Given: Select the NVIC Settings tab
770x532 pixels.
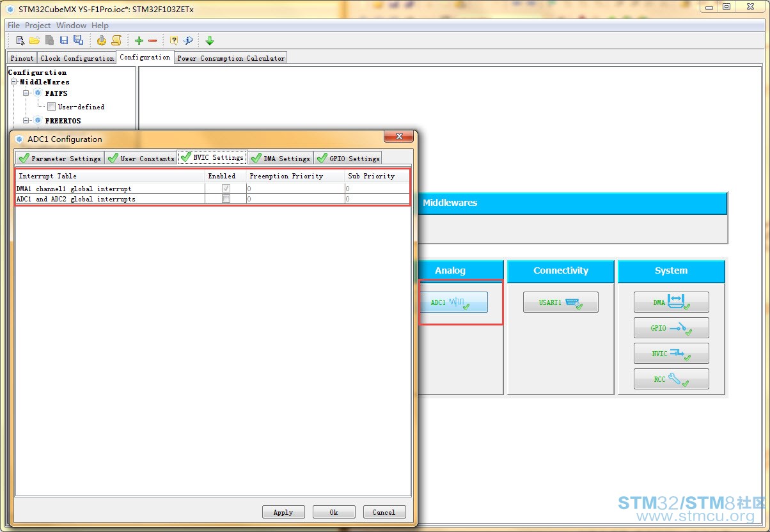Looking at the screenshot, I should [212, 157].
